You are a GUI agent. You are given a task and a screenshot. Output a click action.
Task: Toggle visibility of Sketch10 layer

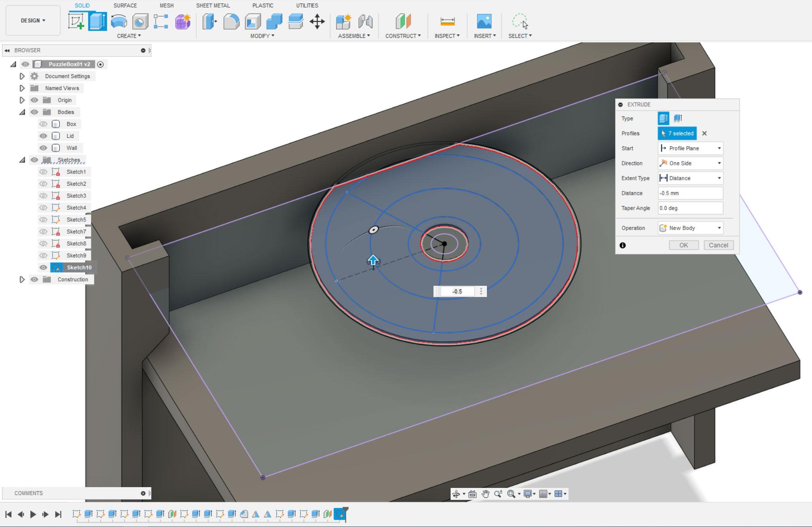pos(43,267)
